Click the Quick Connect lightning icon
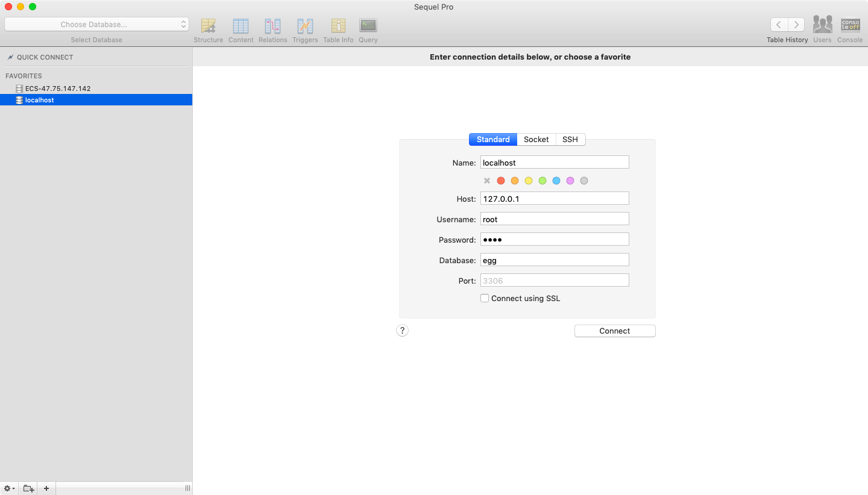 pyautogui.click(x=10, y=57)
